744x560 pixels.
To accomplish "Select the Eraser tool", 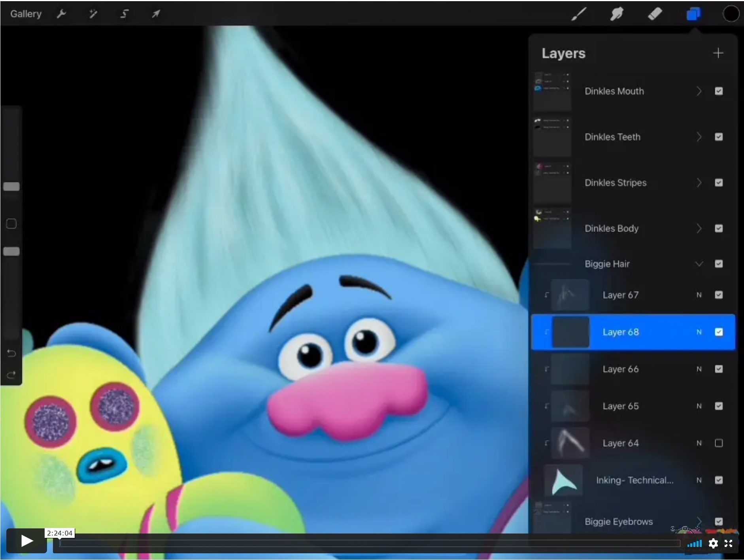I will click(x=655, y=13).
